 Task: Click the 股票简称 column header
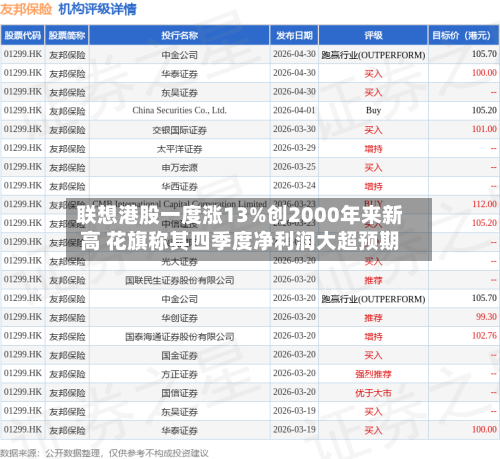67,35
